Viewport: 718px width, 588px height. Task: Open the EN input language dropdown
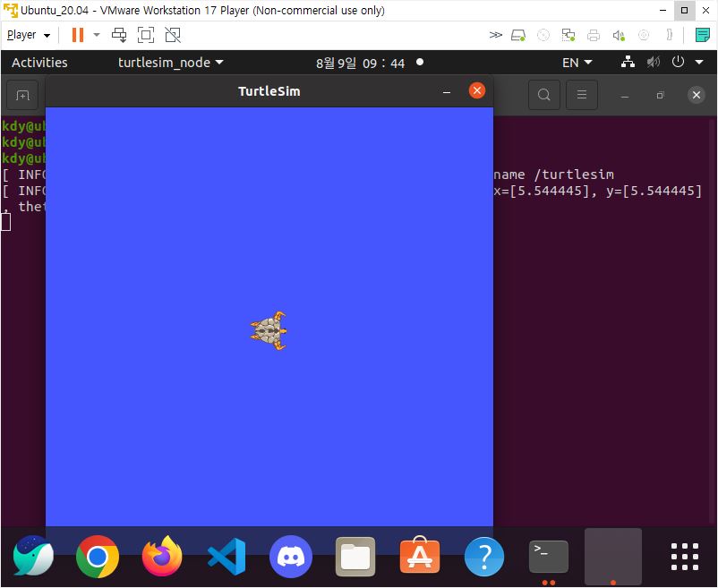click(577, 63)
